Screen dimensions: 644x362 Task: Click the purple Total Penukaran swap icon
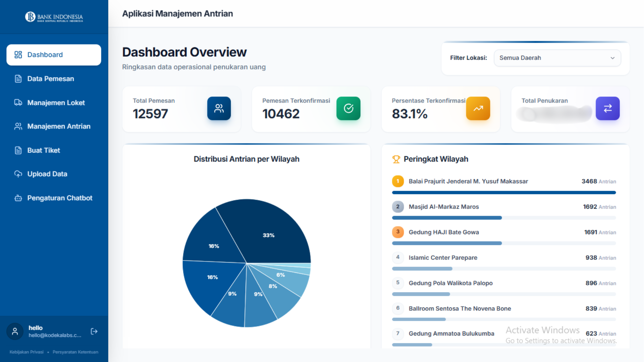coord(607,108)
